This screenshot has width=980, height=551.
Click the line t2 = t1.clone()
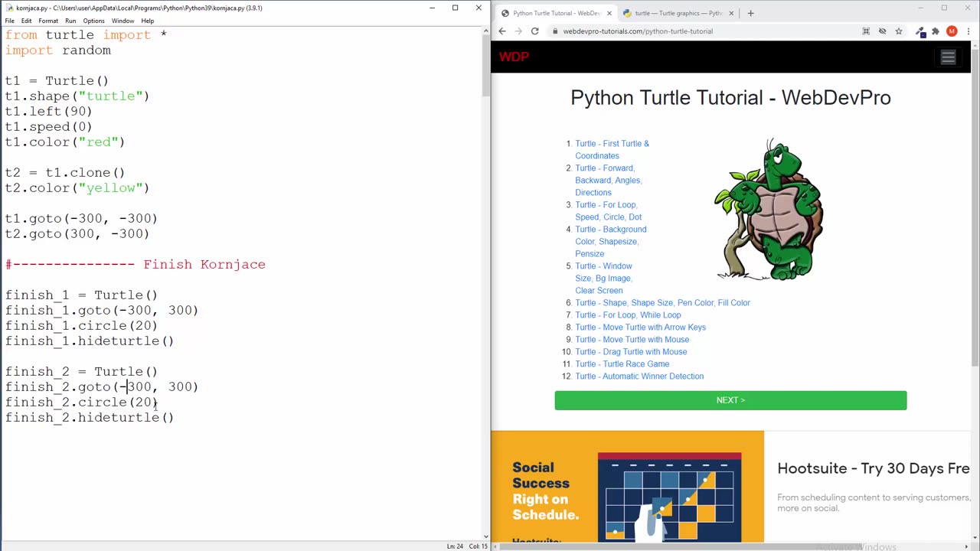click(x=65, y=173)
